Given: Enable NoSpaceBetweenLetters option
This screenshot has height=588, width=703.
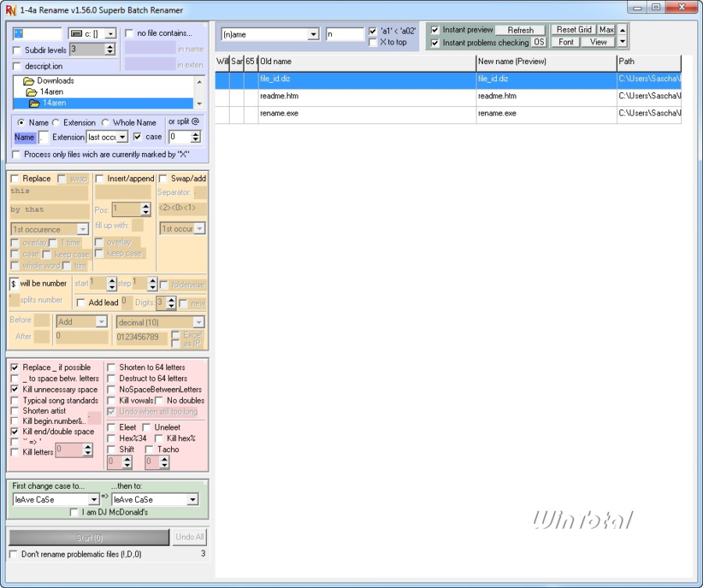Looking at the screenshot, I should point(111,390).
